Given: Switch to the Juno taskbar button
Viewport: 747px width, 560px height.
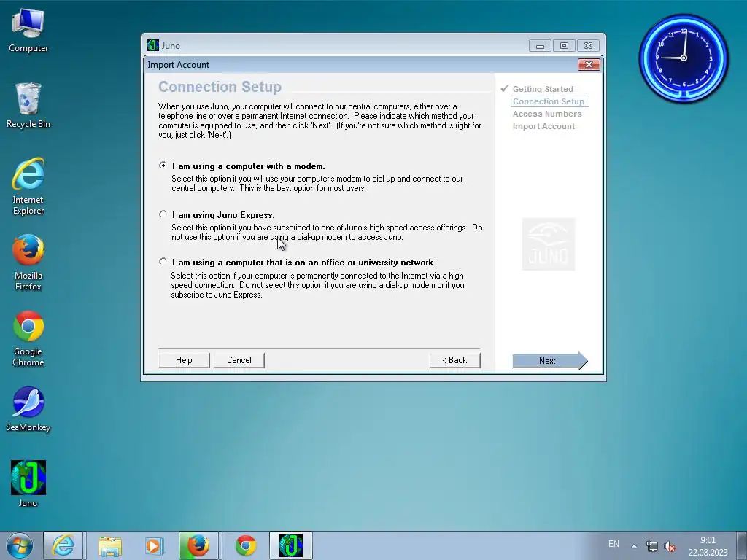Looking at the screenshot, I should tap(291, 545).
